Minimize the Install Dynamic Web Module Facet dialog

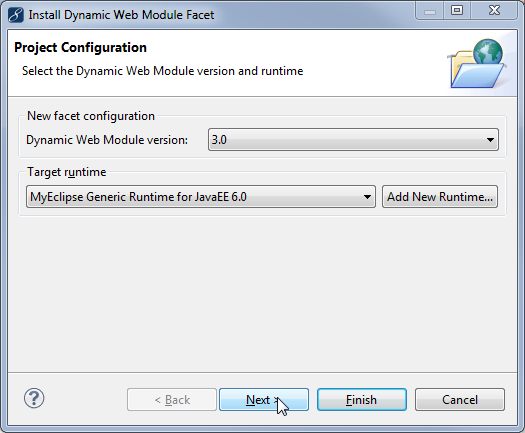(x=430, y=11)
